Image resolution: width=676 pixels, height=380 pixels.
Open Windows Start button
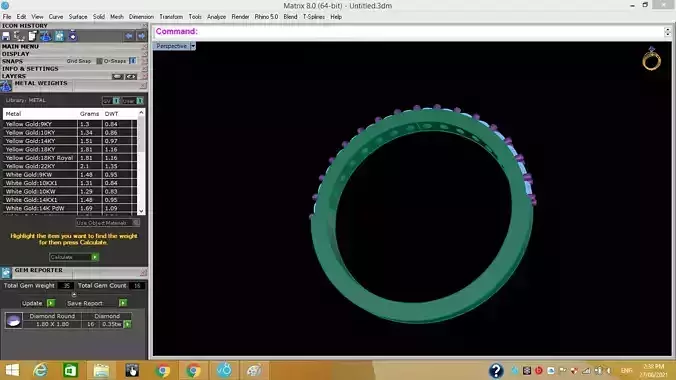click(12, 371)
